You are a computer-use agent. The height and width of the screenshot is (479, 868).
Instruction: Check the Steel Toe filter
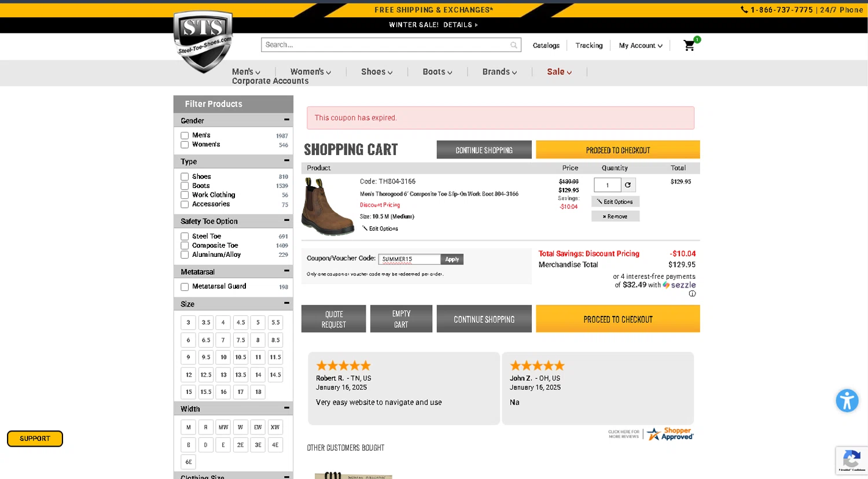click(185, 237)
